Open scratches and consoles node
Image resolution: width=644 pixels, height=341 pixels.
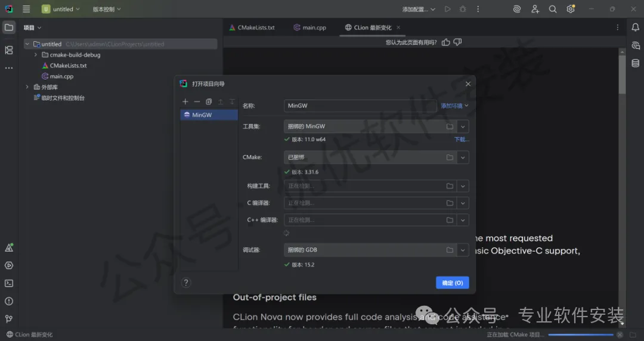tap(59, 98)
